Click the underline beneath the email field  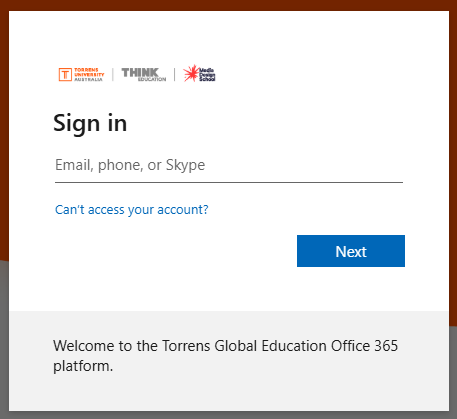(x=229, y=182)
